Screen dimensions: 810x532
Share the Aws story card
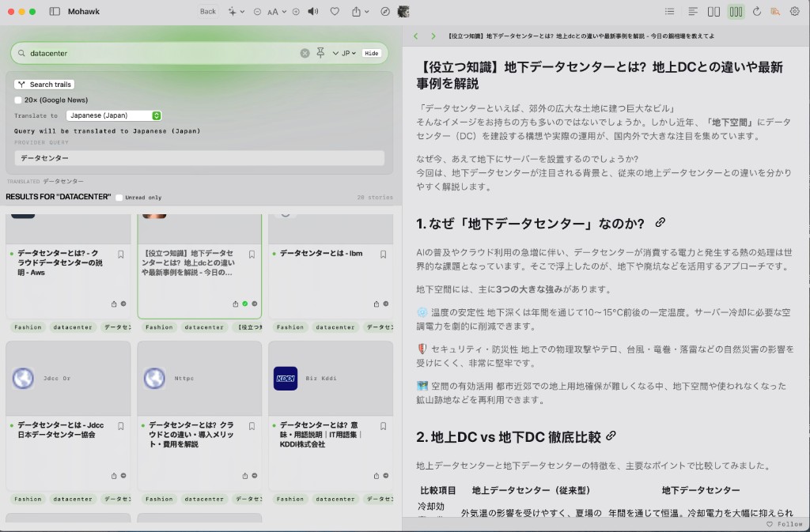[x=114, y=304]
